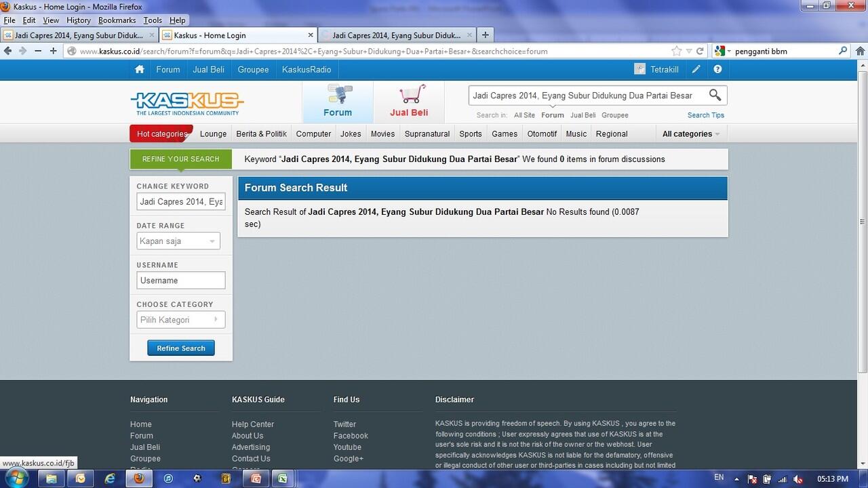Click the Refine Search button
The height and width of the screenshot is (488, 868).
tap(181, 348)
